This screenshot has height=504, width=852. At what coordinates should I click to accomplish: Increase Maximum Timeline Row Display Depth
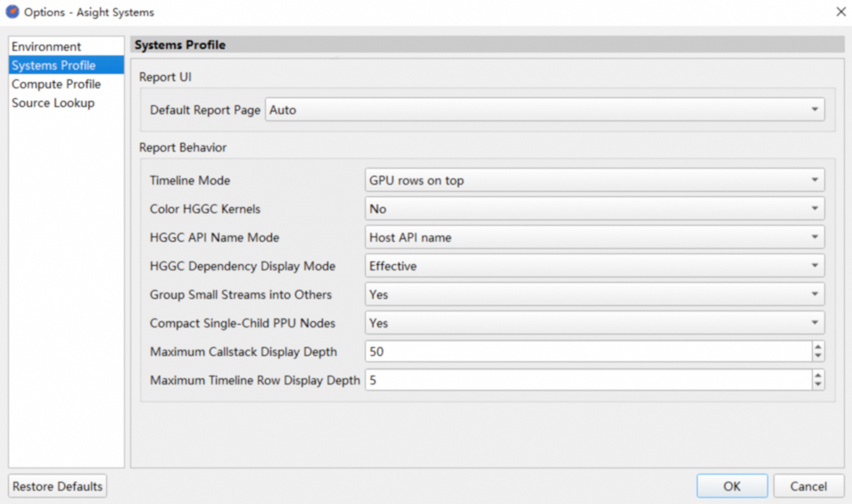click(x=818, y=375)
